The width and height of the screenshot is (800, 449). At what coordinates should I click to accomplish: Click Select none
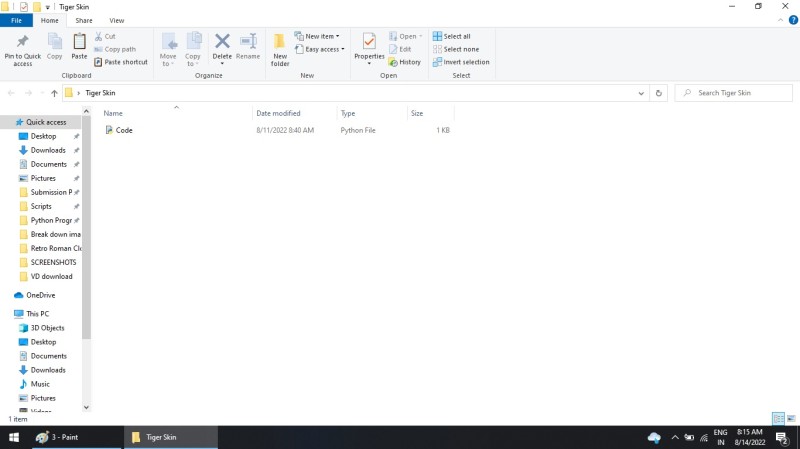(x=456, y=49)
